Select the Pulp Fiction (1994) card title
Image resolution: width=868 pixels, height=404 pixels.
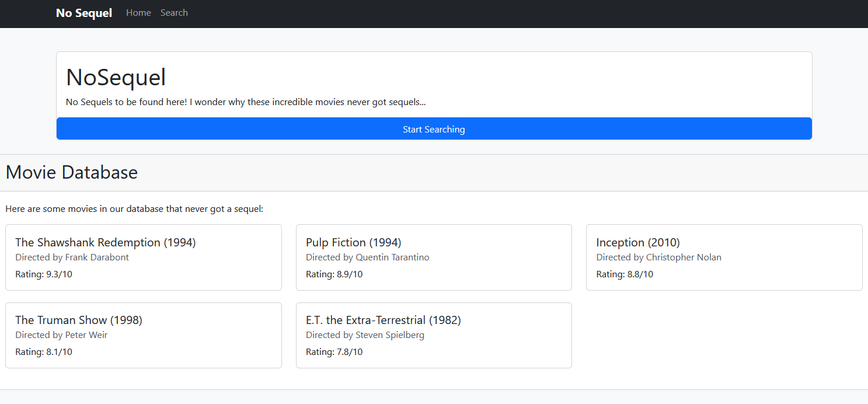click(353, 242)
